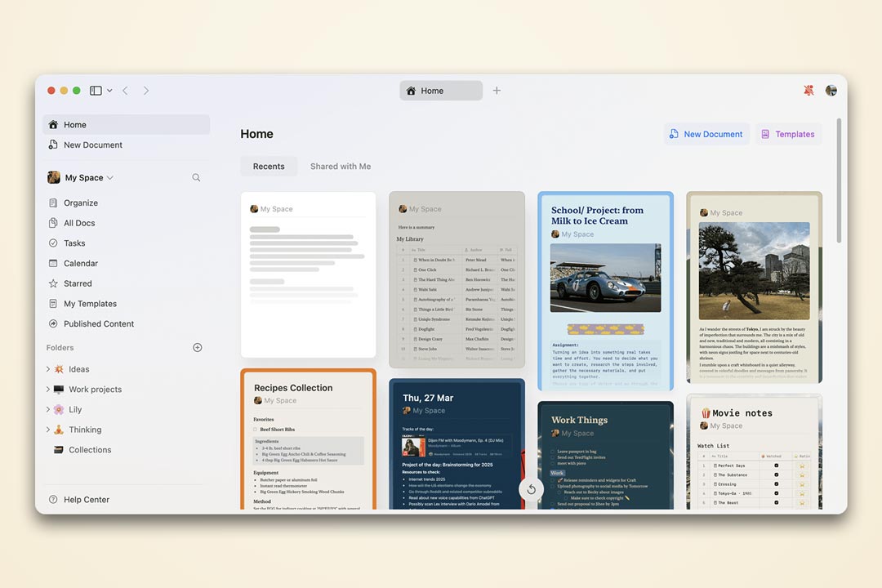
Task: Click the search icon in sidebar
Action: [x=196, y=177]
